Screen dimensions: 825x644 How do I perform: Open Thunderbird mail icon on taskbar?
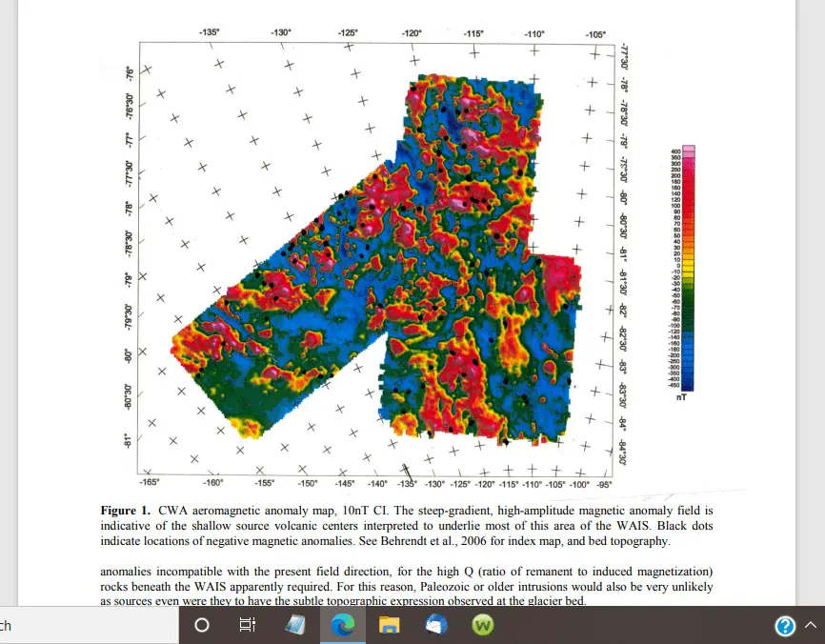436,625
